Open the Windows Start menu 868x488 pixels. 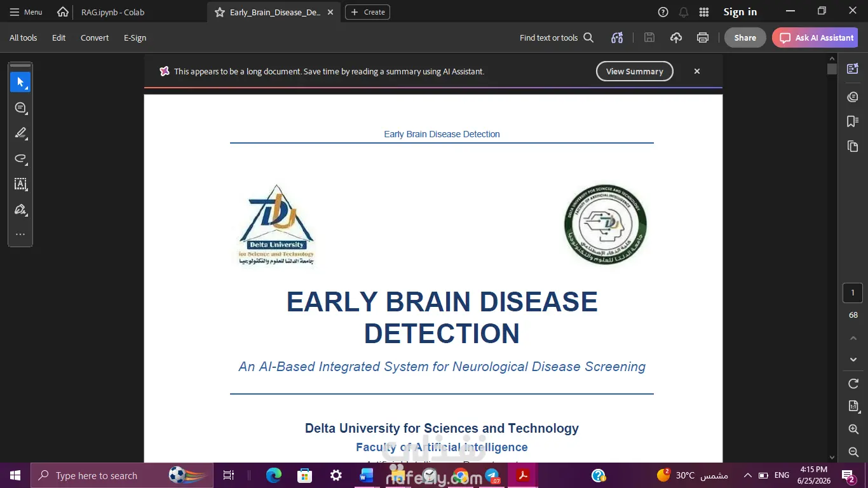[x=15, y=475]
